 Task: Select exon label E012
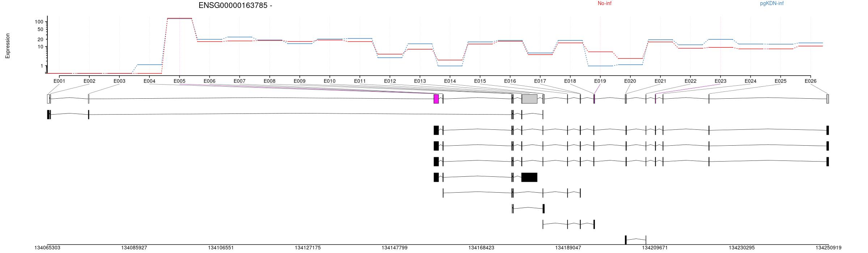pyautogui.click(x=390, y=81)
